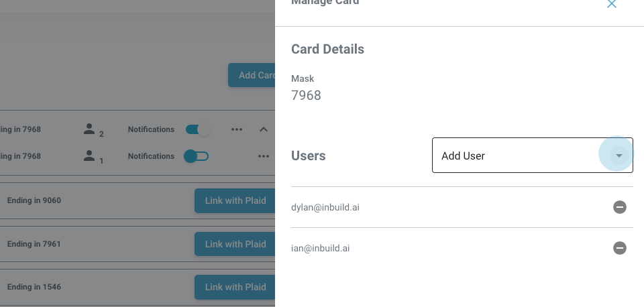644x307 pixels.
Task: Collapse the expanded 7968 card group
Action: [x=264, y=129]
